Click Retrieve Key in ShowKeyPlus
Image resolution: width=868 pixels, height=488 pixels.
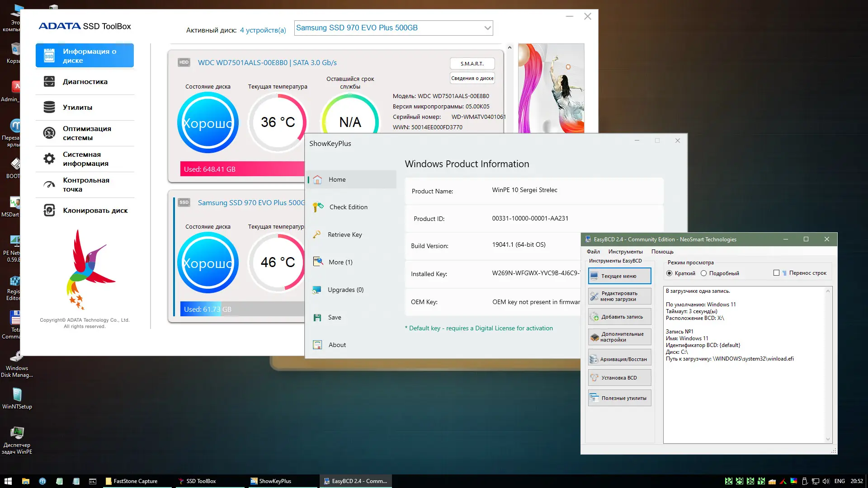[344, 235]
